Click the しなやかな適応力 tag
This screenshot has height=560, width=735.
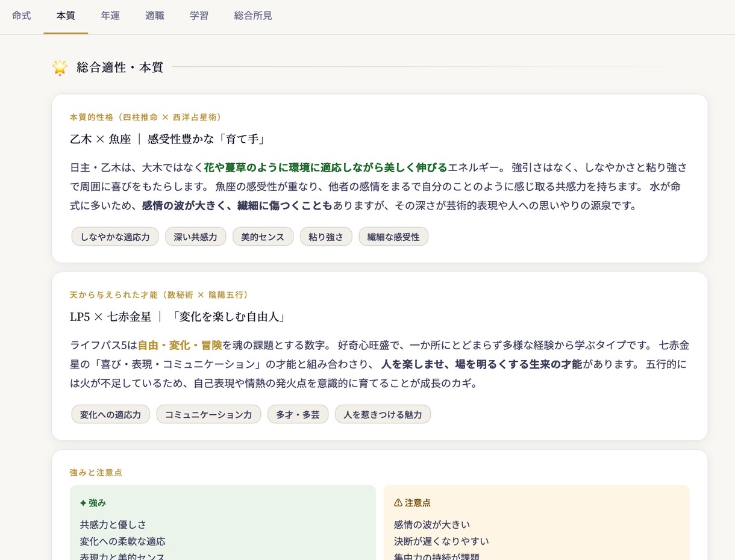click(115, 237)
